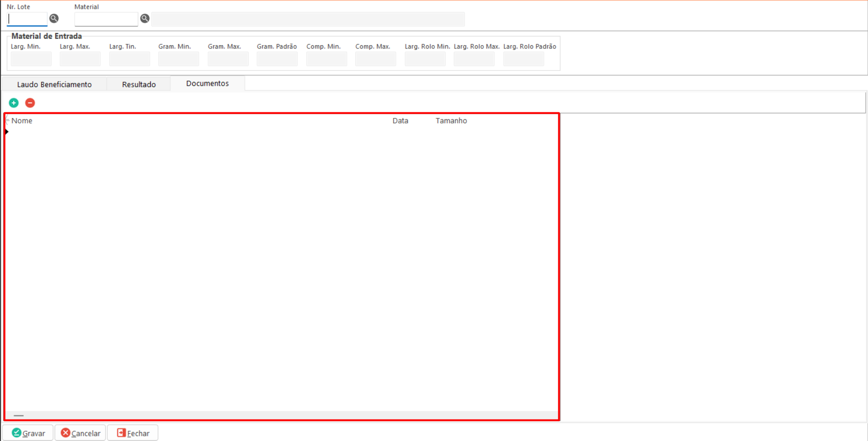This screenshot has height=441, width=868.
Task: Remove document using red minus icon
Action: pyautogui.click(x=30, y=103)
